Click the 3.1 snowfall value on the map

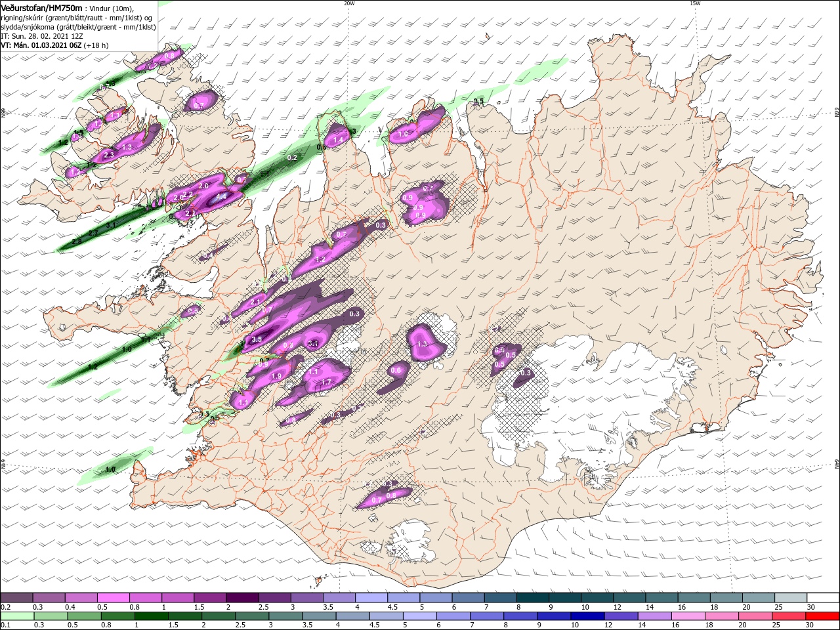(314, 343)
